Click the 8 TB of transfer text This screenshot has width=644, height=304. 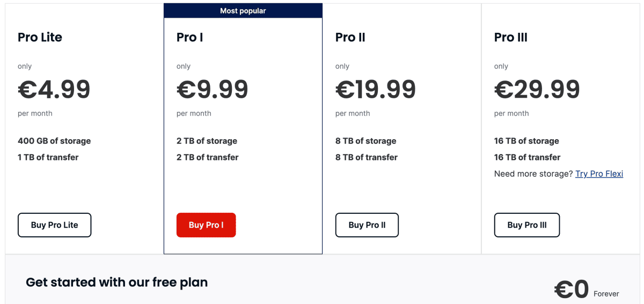pyautogui.click(x=367, y=157)
